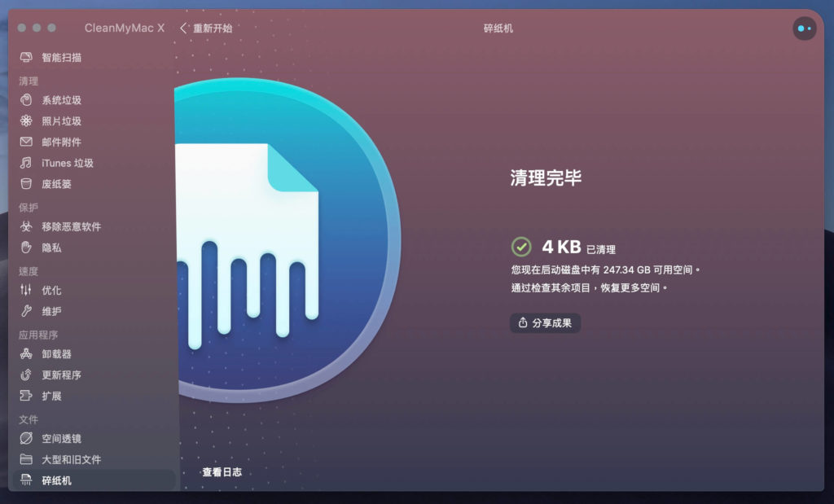Open the 优化 sliders icon

[26, 290]
